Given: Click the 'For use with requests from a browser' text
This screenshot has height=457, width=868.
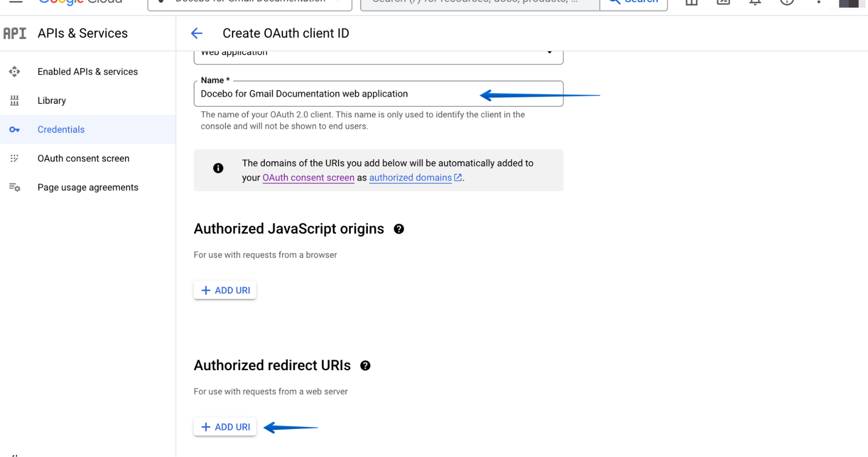Looking at the screenshot, I should coord(265,255).
